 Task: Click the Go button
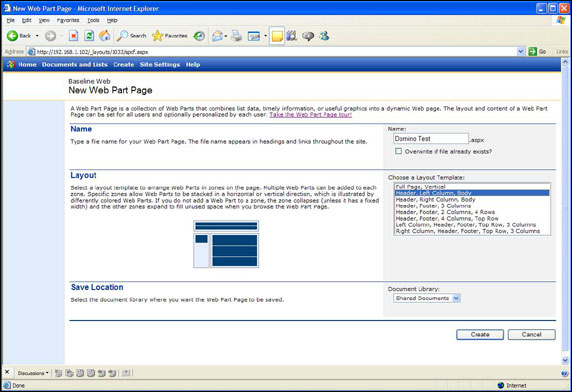coord(537,52)
